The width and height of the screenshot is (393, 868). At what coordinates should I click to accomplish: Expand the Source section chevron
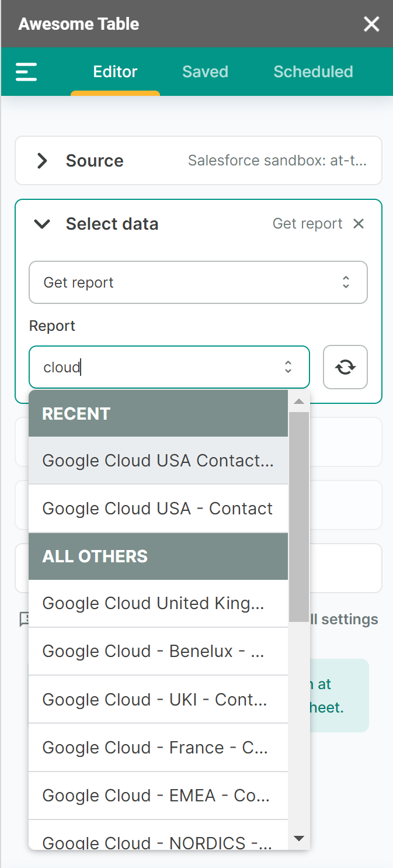tap(42, 161)
